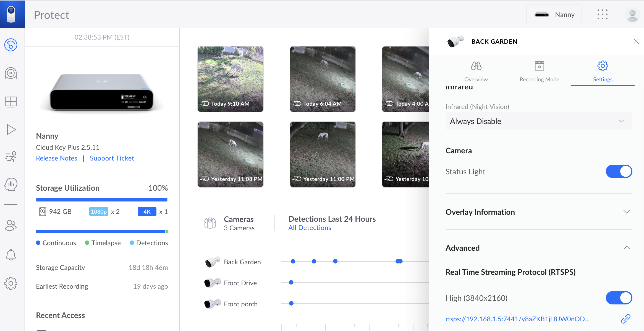
Task: Copy the RTSPS stream link icon
Action: 625,319
